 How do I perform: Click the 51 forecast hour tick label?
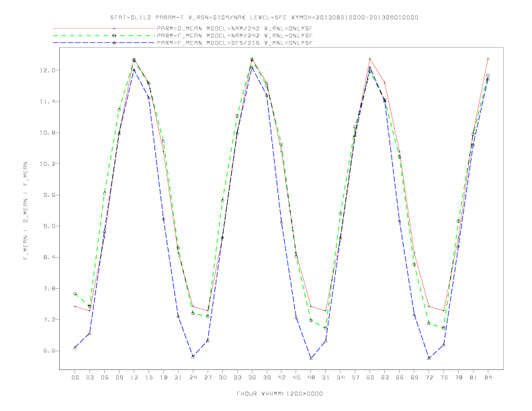tap(326, 377)
